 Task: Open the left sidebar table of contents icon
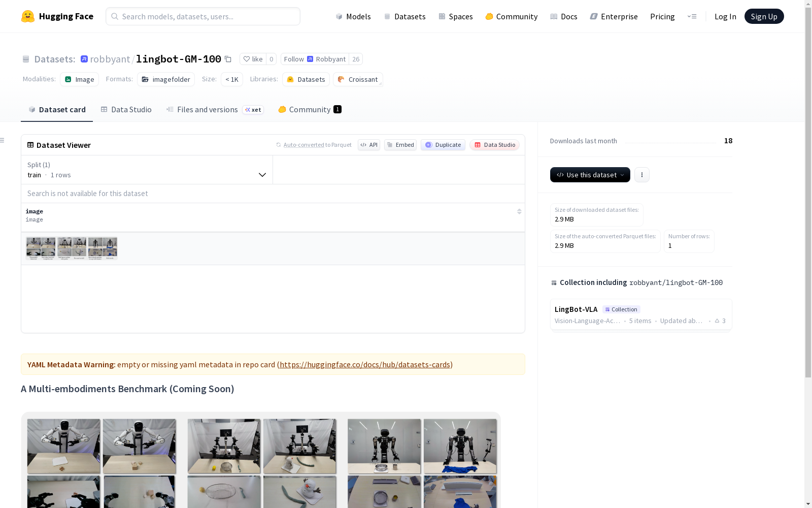pos(3,140)
